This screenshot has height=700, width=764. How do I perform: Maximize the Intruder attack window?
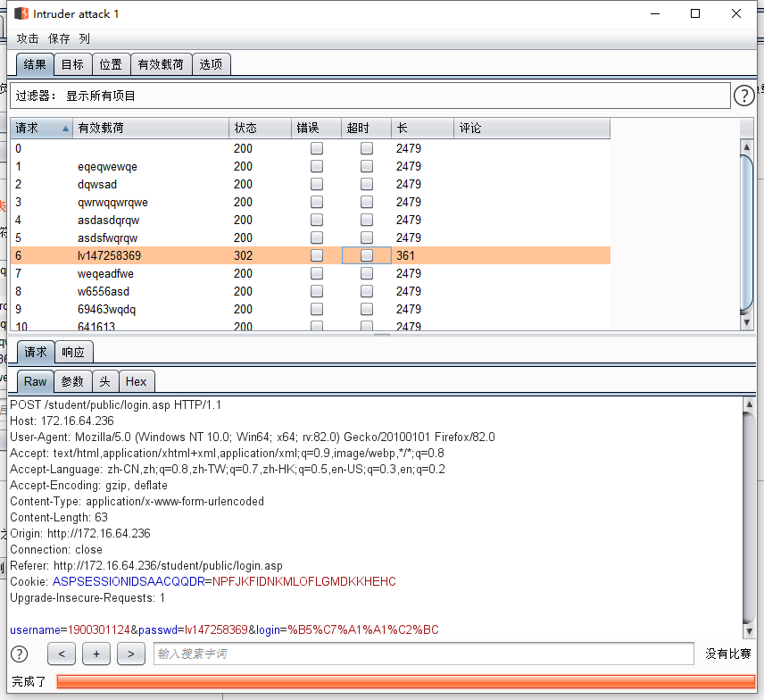coord(695,13)
